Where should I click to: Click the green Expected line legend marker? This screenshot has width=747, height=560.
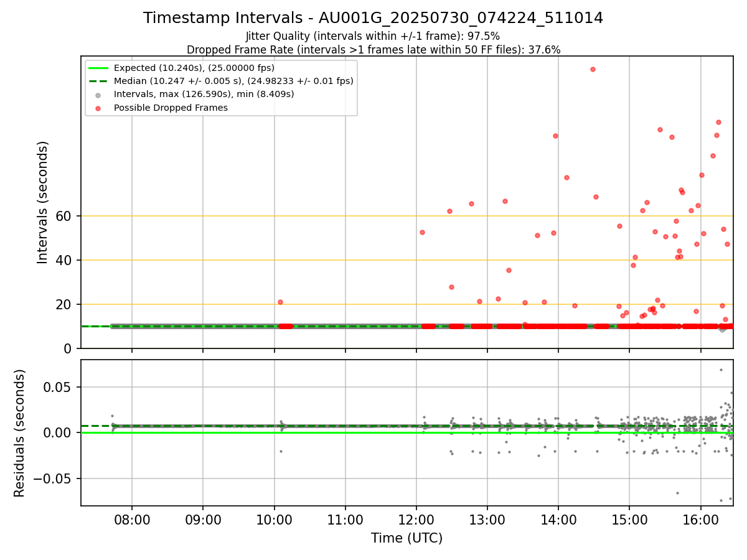98,68
